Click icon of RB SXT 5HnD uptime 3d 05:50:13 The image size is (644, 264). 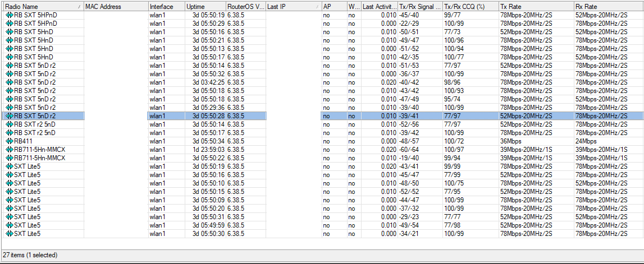pyautogui.click(x=10, y=48)
